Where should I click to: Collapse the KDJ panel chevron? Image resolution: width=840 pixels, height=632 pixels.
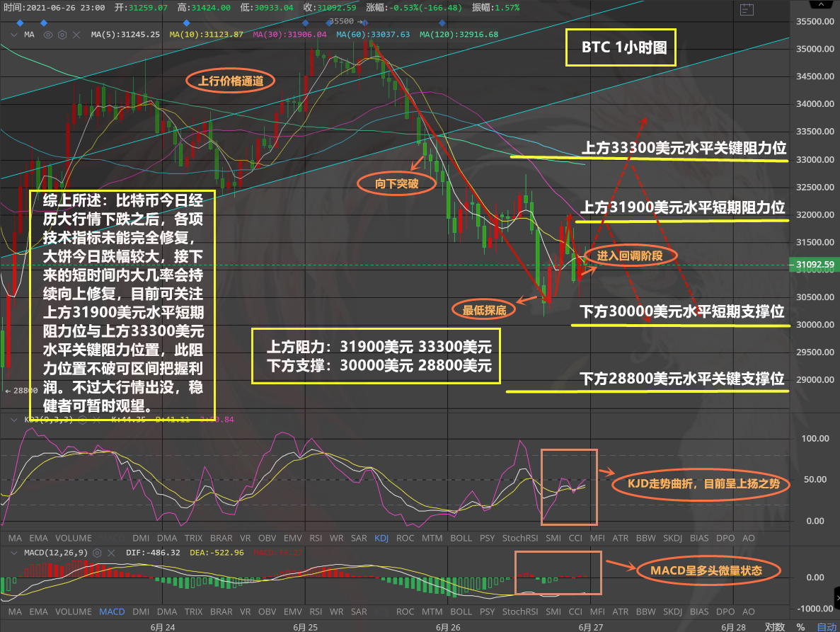[14, 420]
